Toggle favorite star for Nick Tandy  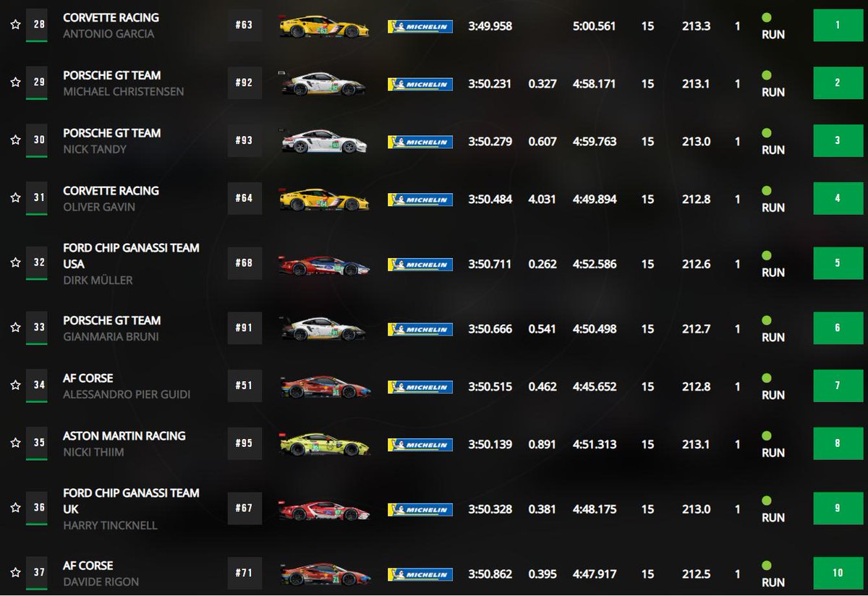14,140
